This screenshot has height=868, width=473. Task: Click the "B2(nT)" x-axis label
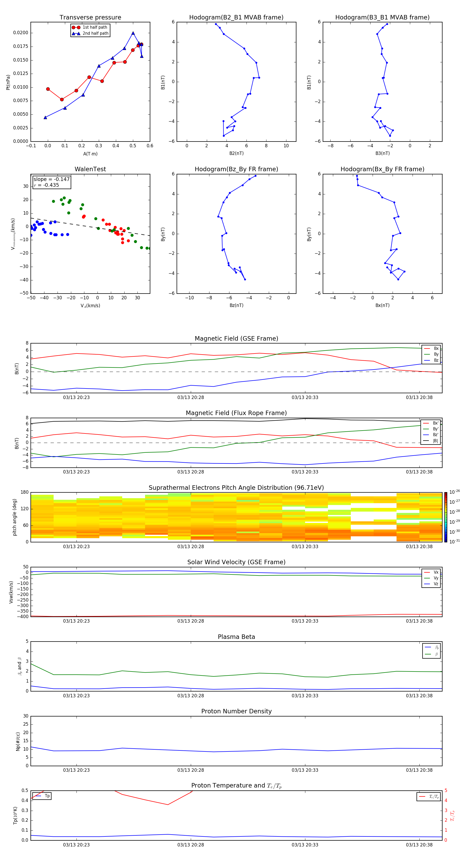click(x=236, y=153)
